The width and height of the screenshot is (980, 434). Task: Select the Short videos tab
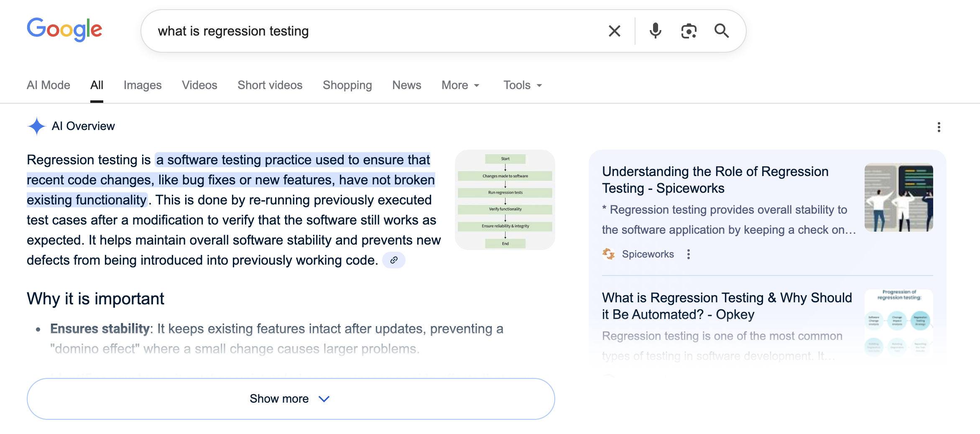[270, 85]
